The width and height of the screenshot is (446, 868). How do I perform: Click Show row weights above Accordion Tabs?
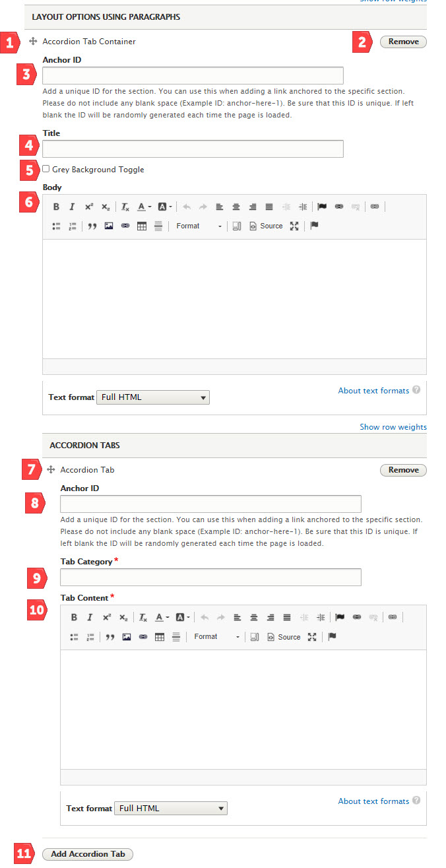coord(393,427)
